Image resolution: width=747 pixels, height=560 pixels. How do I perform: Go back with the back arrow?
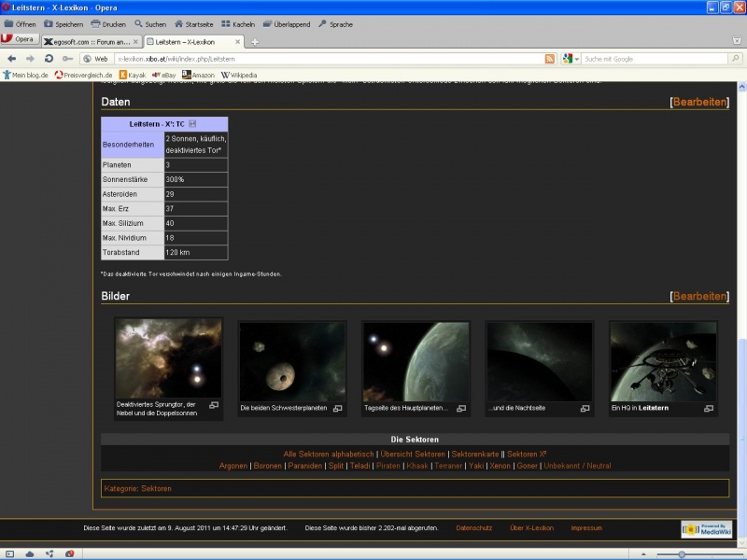click(x=12, y=59)
